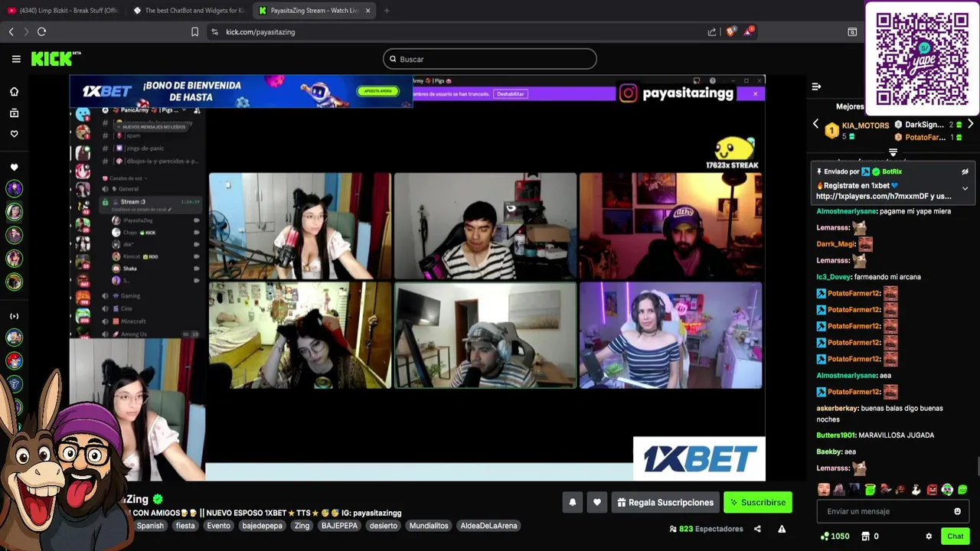
Task: Open the channel points shop icon
Action: point(865,536)
